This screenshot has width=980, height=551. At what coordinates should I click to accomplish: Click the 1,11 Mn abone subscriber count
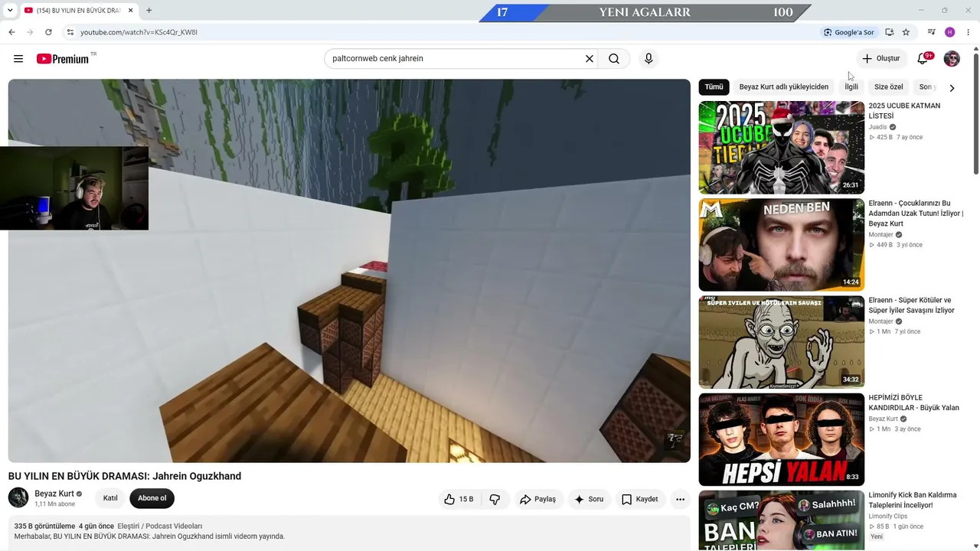tap(54, 504)
